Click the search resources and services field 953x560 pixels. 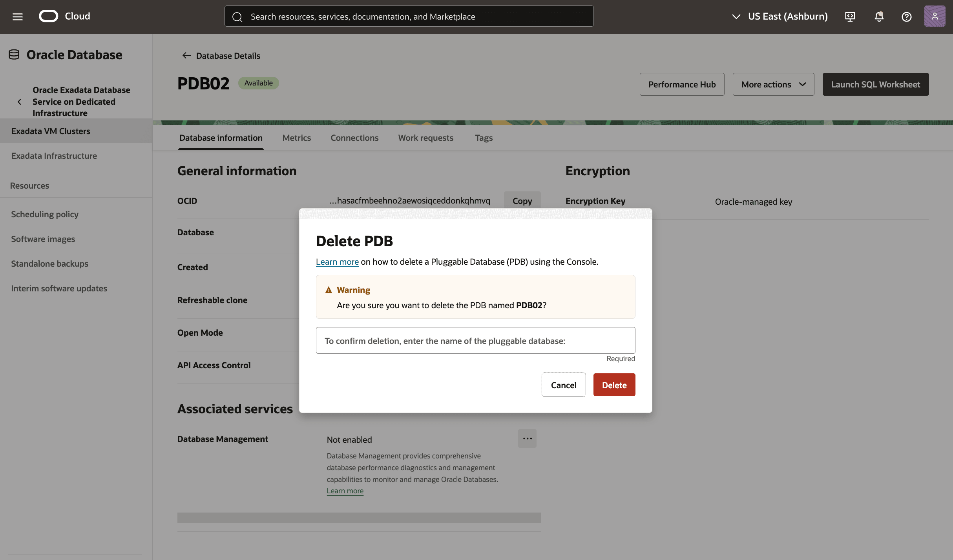(x=409, y=16)
